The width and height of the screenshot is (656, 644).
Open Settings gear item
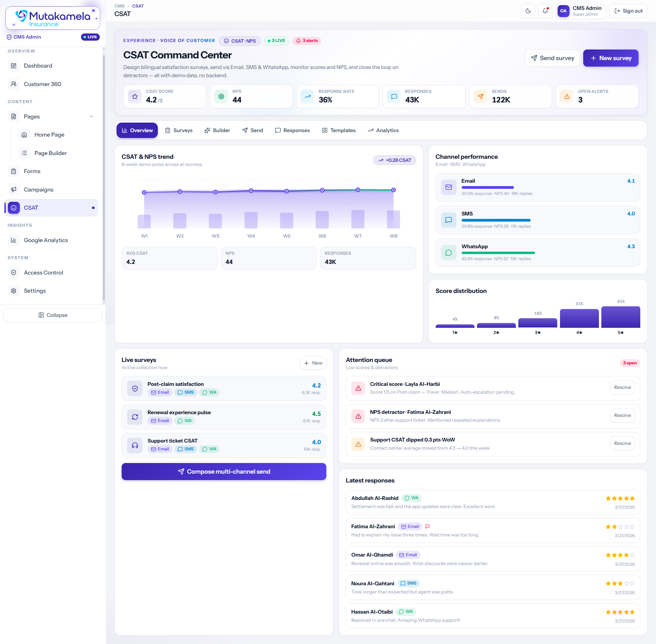(x=51, y=291)
